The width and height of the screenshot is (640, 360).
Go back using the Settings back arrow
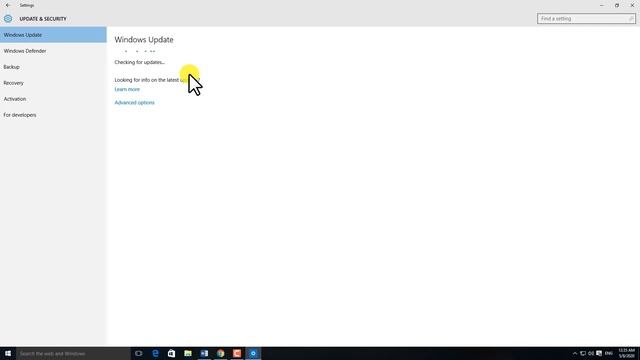[x=8, y=5]
